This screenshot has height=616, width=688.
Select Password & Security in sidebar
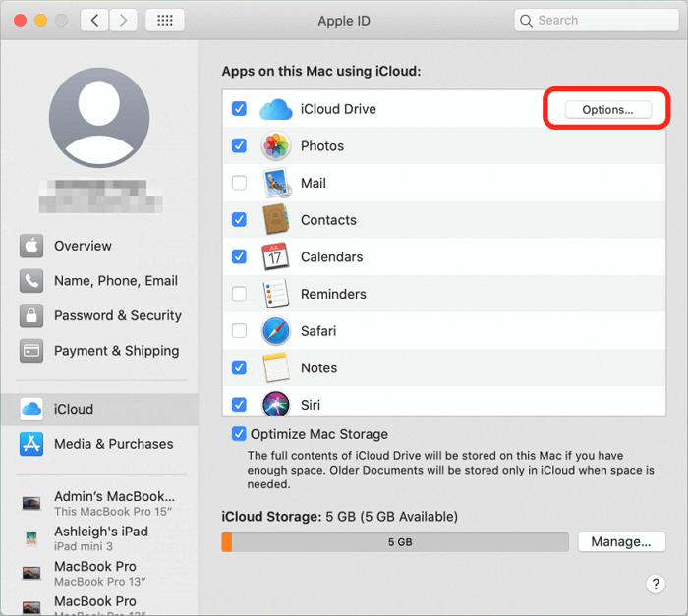click(x=117, y=315)
